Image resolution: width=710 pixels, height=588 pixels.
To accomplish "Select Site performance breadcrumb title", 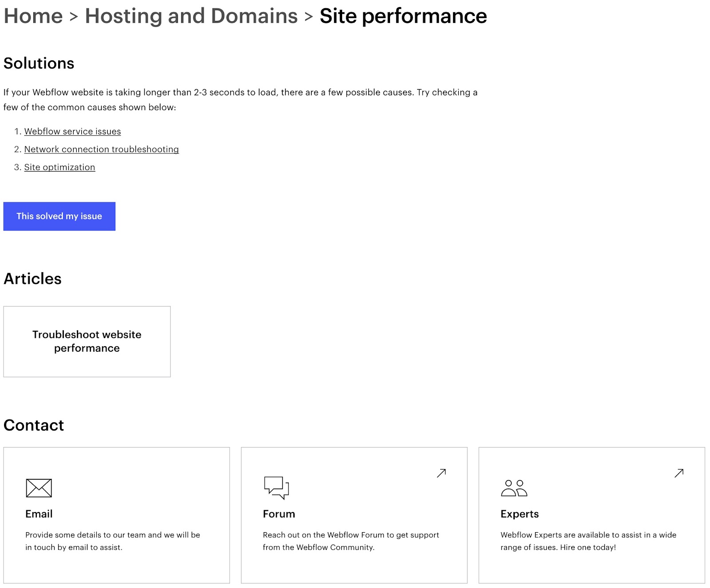I will point(403,16).
